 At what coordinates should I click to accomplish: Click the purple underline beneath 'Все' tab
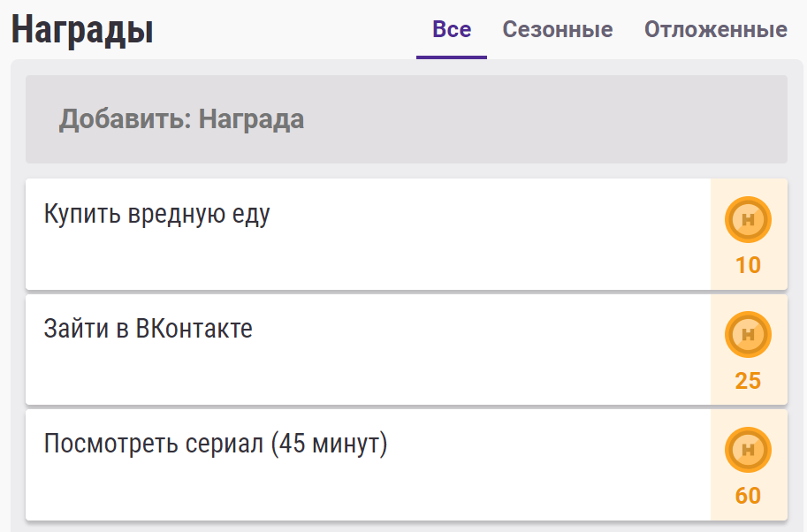452,57
